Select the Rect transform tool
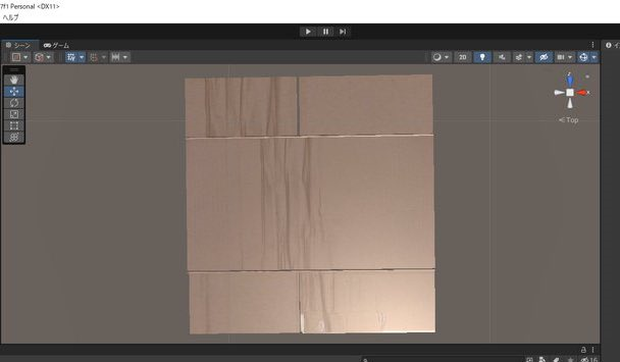The image size is (620, 362). (x=14, y=126)
